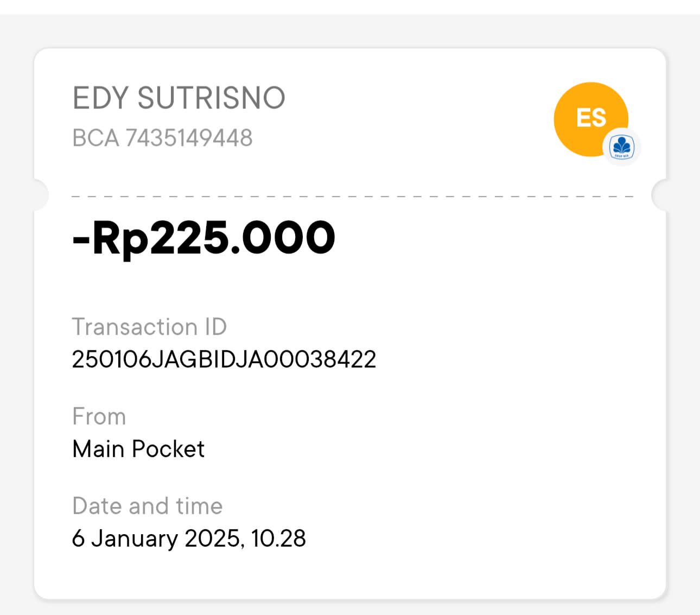Click the left ticket notch cutout

coord(39,194)
